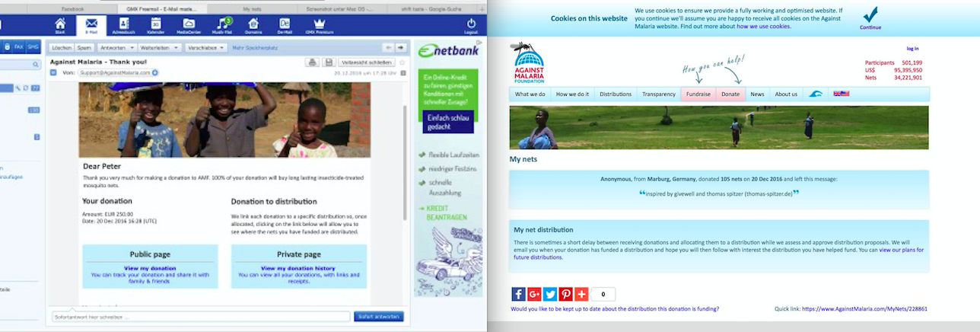
Task: Click the AgainstMalaria.com/MyNets/228861 quick link
Action: (x=864, y=309)
